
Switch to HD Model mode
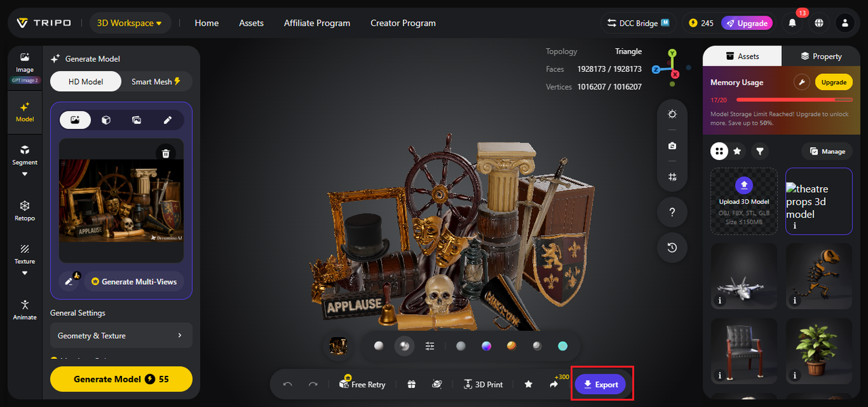86,81
